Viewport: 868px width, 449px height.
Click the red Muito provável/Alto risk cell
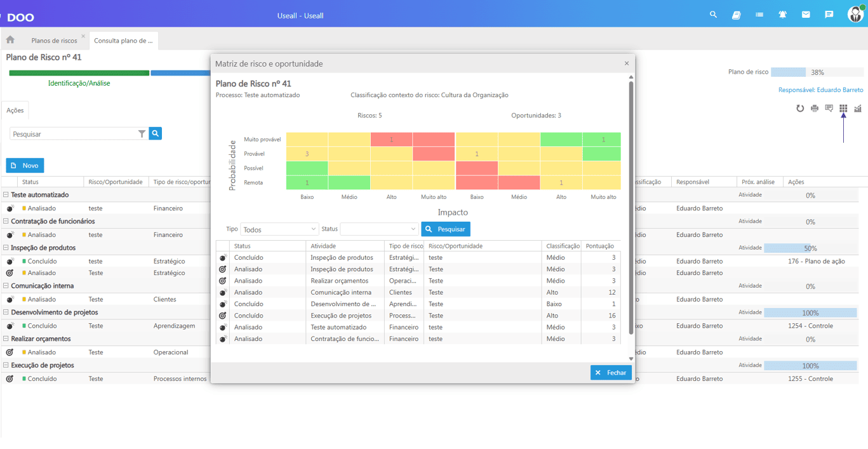pos(392,139)
